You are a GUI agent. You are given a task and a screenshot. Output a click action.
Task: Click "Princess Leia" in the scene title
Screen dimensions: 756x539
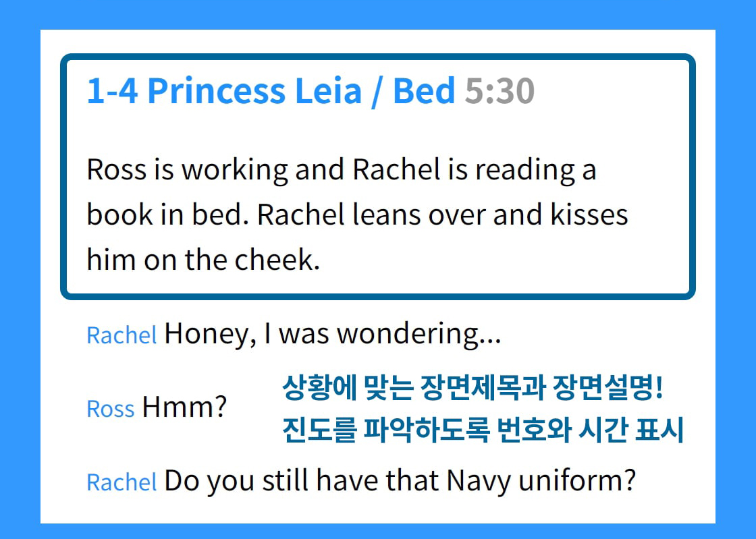pos(254,91)
